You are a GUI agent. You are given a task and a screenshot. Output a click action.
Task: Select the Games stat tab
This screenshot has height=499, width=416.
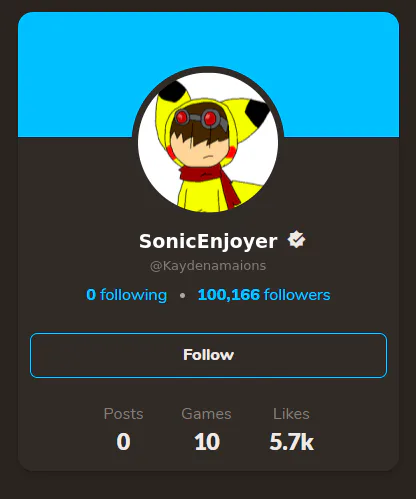coord(206,429)
